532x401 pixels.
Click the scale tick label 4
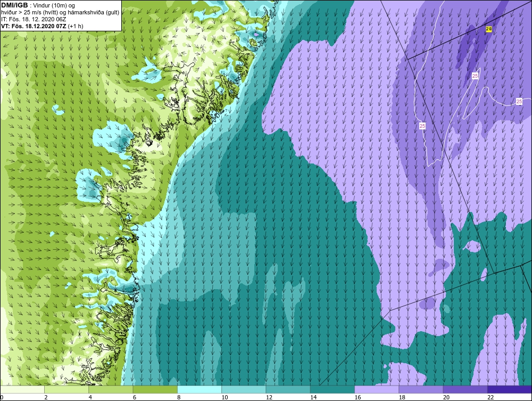[90, 398]
